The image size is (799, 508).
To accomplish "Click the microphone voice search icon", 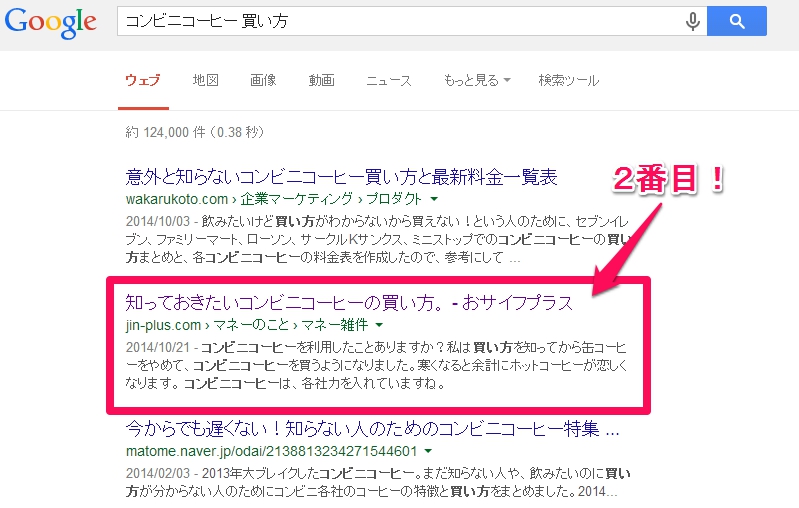I will [690, 21].
